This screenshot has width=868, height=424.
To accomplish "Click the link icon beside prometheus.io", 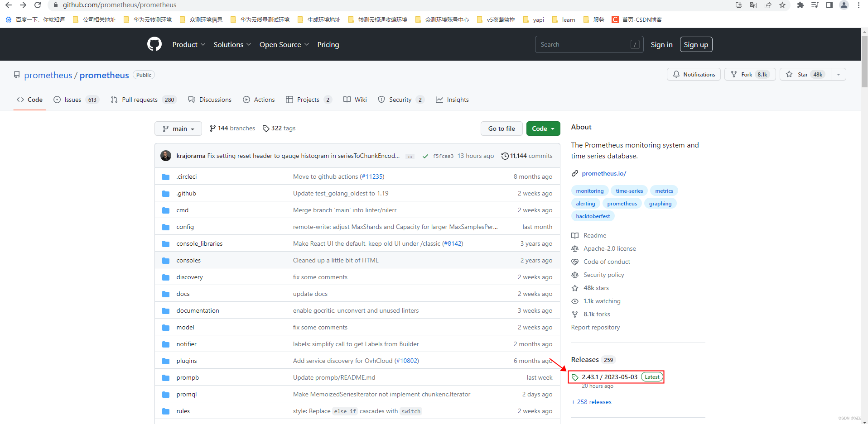I will 575,173.
